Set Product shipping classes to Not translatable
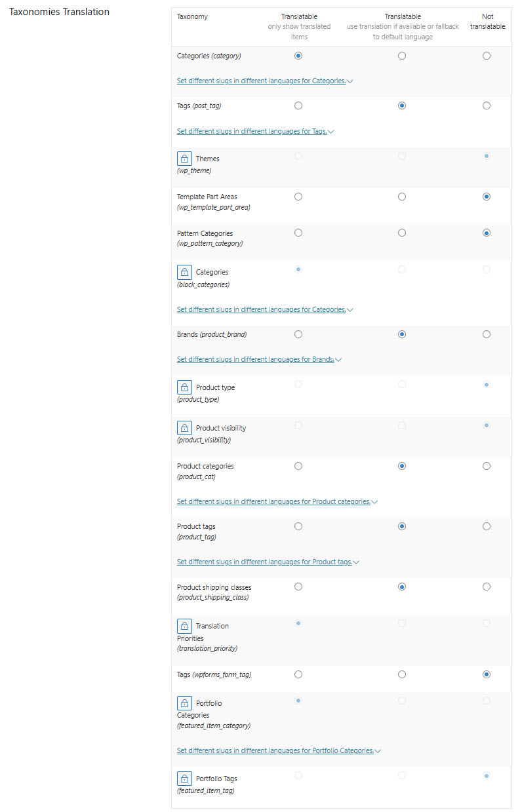Viewport: 520px width, 812px height. pos(487,587)
